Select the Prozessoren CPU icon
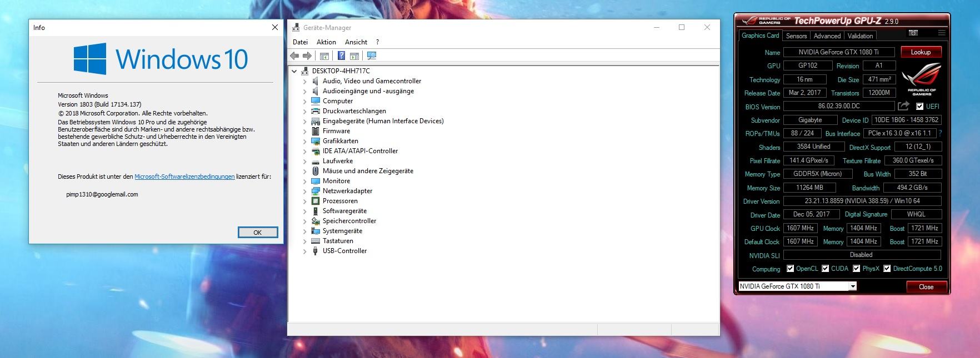Image resolution: width=980 pixels, height=358 pixels. tap(316, 201)
